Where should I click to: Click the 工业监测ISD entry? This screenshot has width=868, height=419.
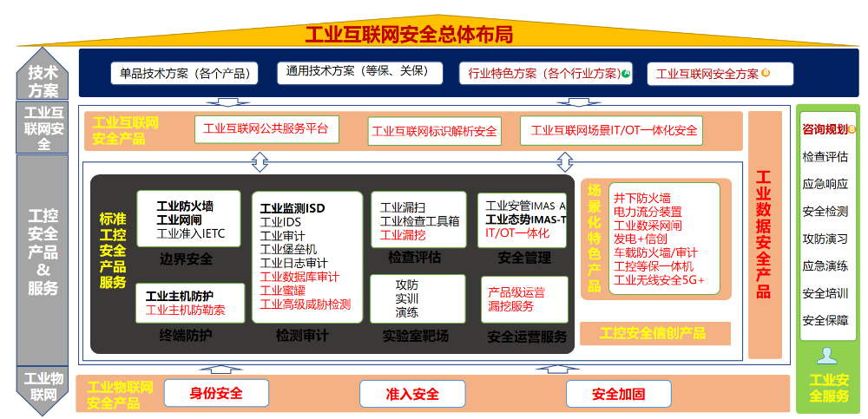293,209
